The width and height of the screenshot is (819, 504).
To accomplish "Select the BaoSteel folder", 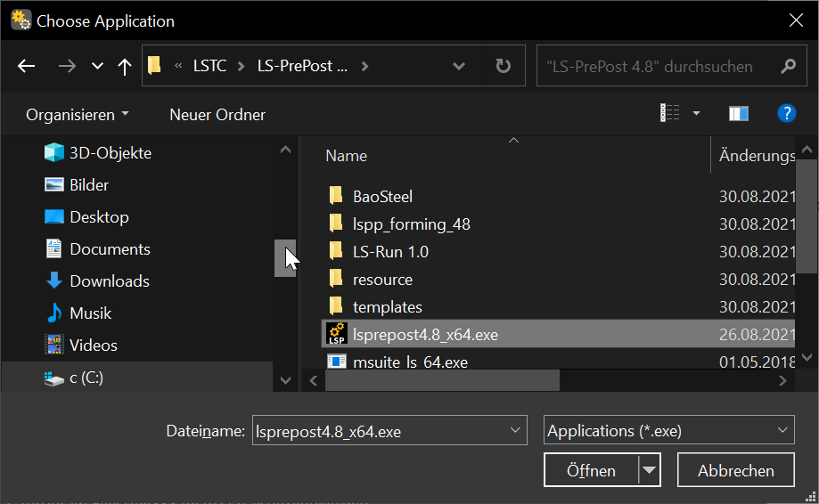I will click(x=382, y=196).
